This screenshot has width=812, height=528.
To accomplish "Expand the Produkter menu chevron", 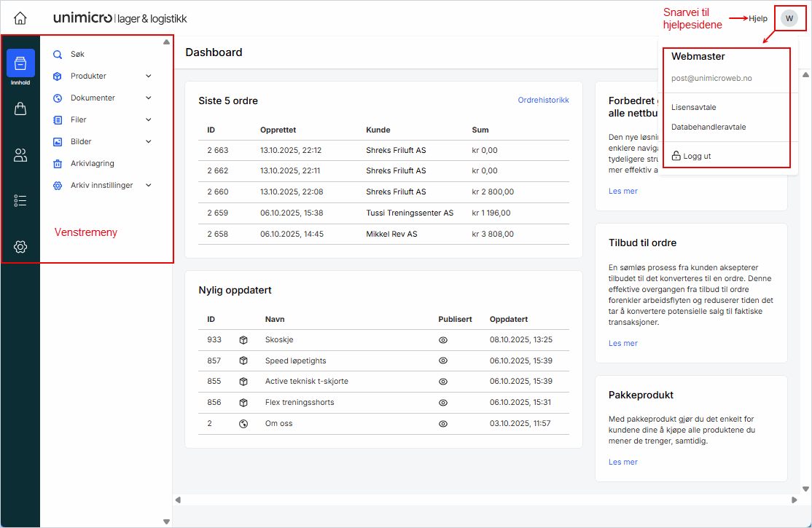I will [149, 76].
